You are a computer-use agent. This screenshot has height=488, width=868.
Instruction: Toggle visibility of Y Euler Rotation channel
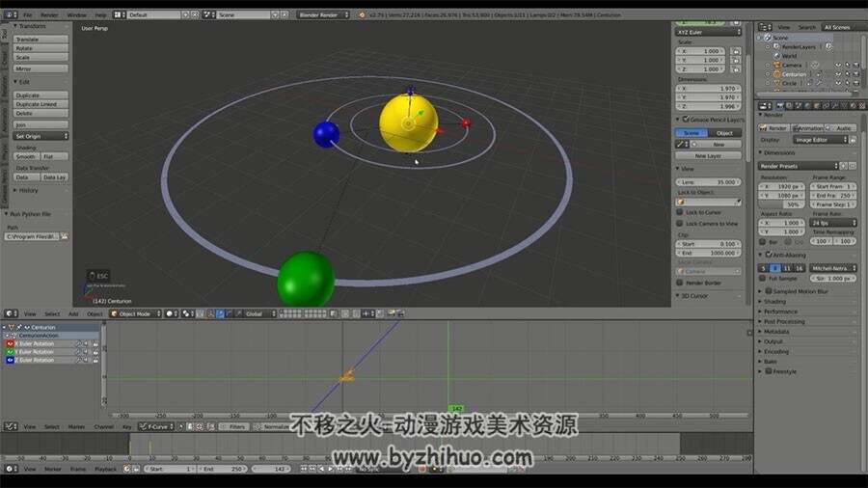pyautogui.click(x=10, y=352)
